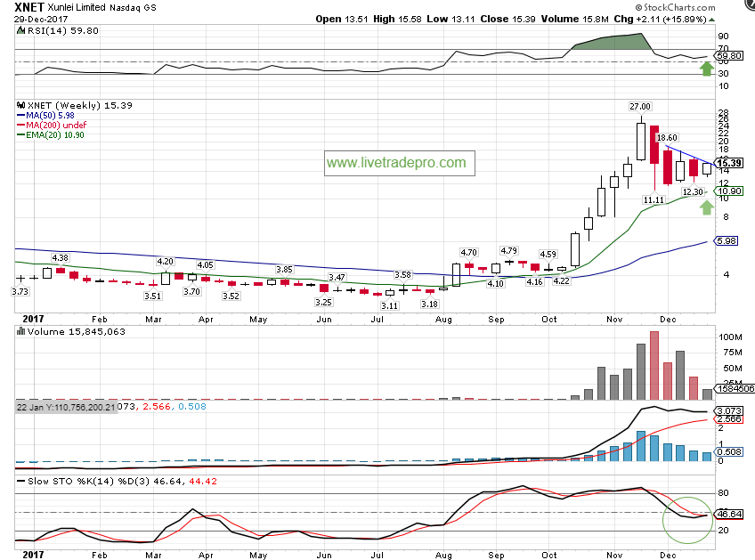Image resolution: width=755 pixels, height=560 pixels.
Task: Click the 46.64 stochastic value tag
Action: (x=729, y=515)
